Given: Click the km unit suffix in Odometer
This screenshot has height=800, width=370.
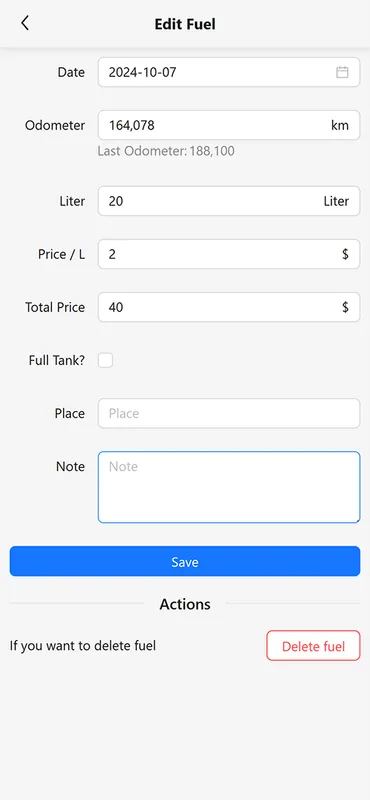Looking at the screenshot, I should 340,126.
